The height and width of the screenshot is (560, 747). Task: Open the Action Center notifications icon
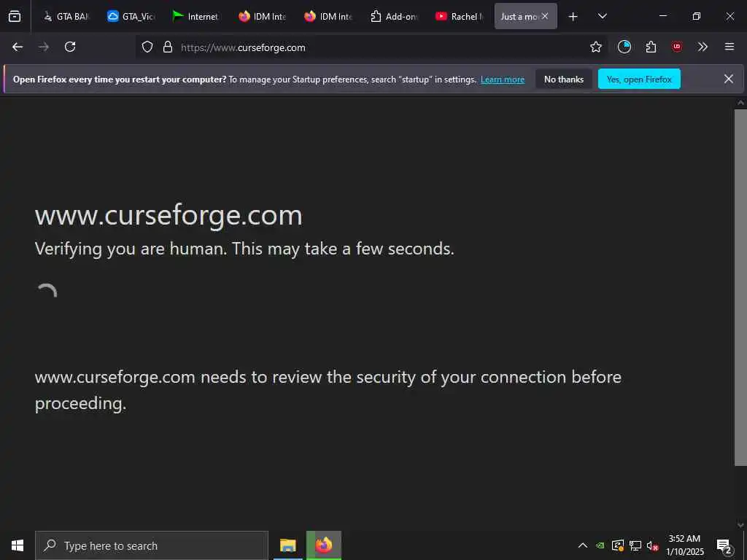point(724,545)
